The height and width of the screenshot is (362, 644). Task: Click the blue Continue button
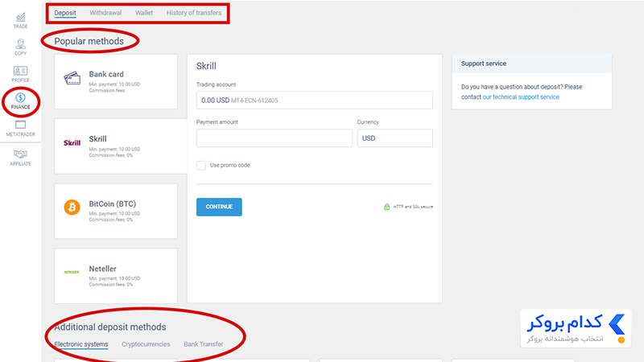219,207
